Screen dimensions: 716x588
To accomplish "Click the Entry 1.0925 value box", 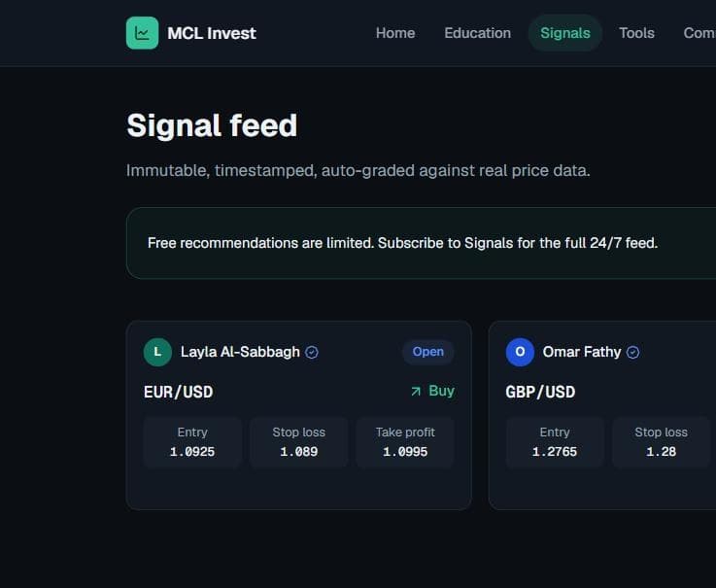I will (192, 442).
